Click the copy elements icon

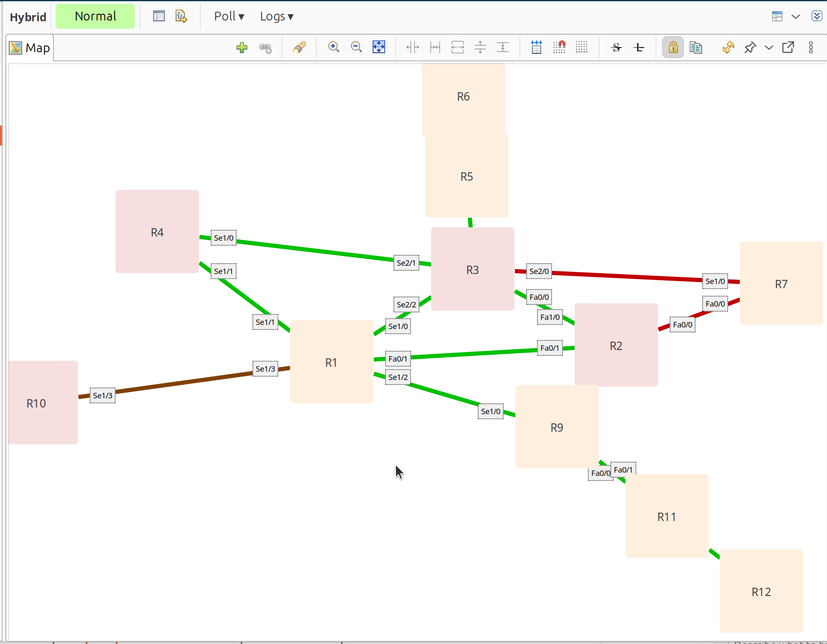click(x=696, y=47)
